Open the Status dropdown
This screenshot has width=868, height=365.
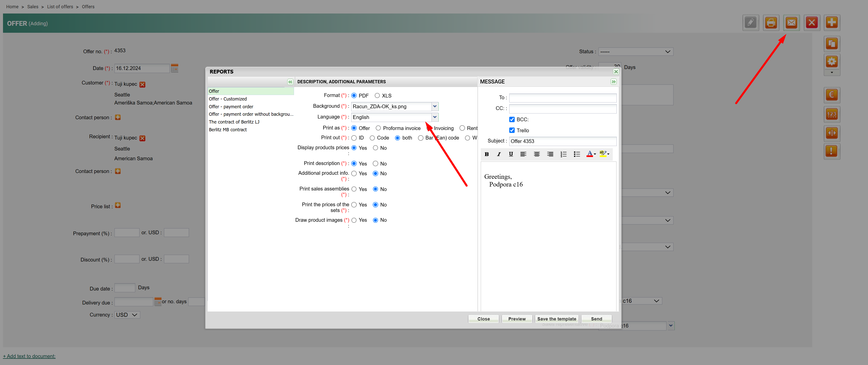coord(635,51)
